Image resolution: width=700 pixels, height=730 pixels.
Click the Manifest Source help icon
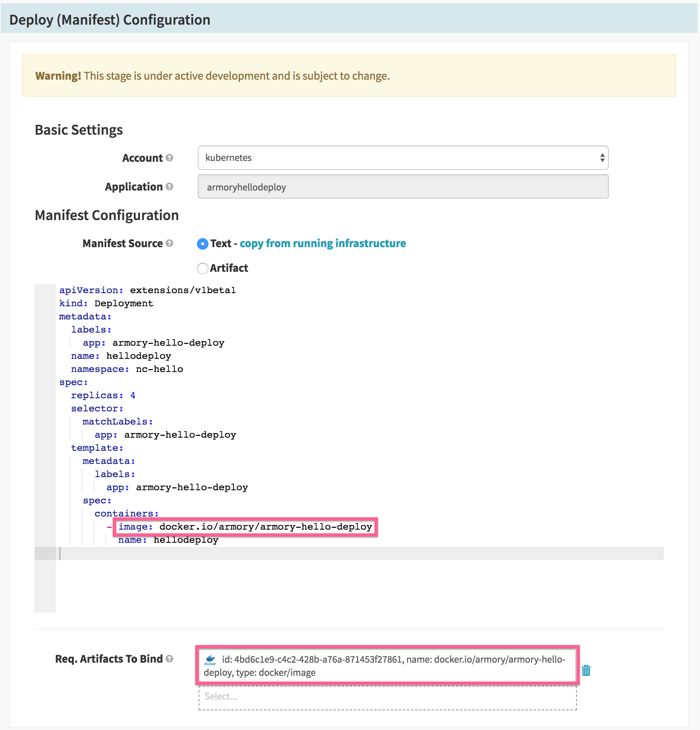tap(169, 243)
